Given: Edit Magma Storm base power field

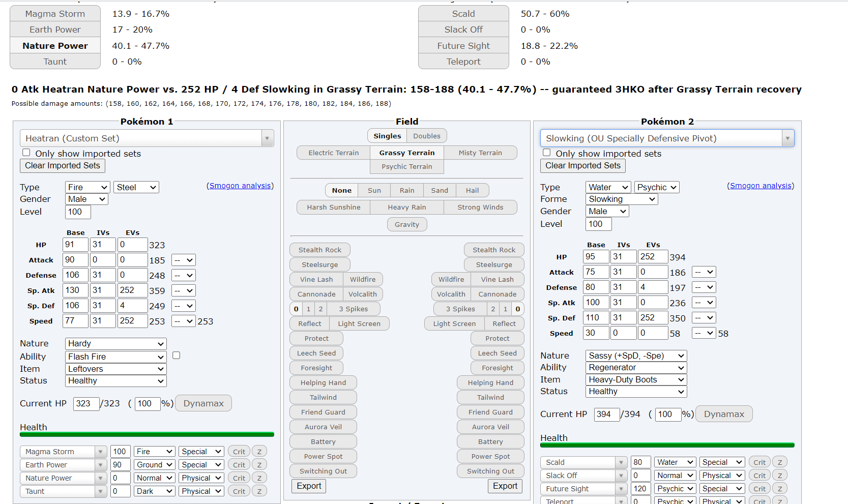Looking at the screenshot, I should 121,452.
